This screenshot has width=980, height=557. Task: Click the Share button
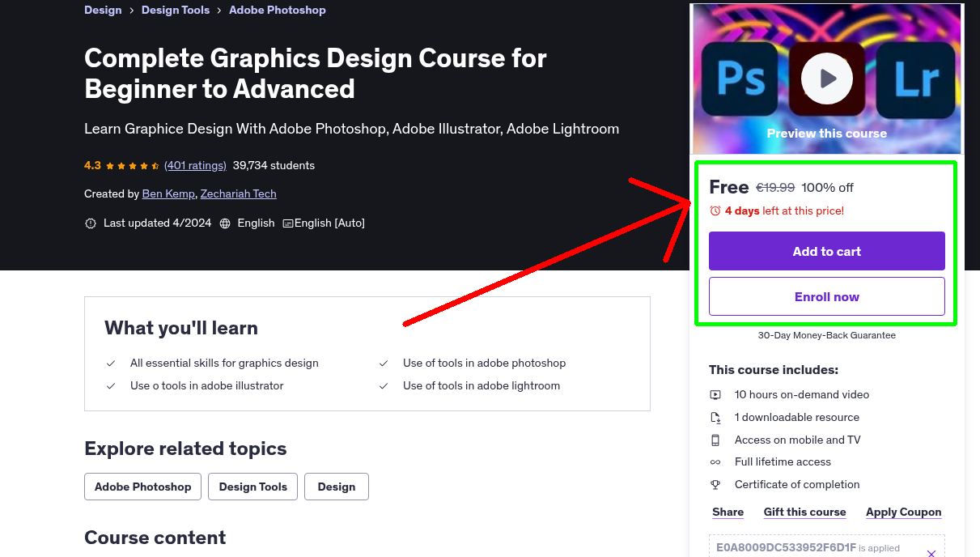pos(728,512)
